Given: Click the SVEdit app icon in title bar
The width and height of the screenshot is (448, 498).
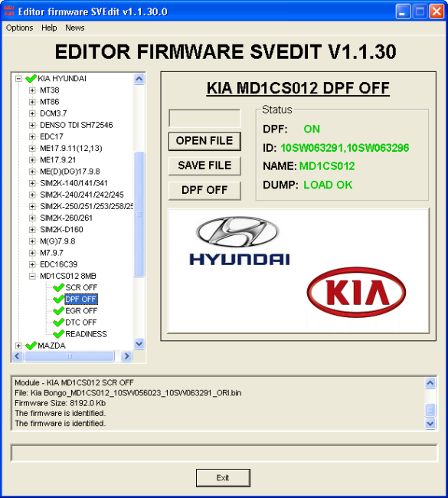Looking at the screenshot, I should (9, 11).
